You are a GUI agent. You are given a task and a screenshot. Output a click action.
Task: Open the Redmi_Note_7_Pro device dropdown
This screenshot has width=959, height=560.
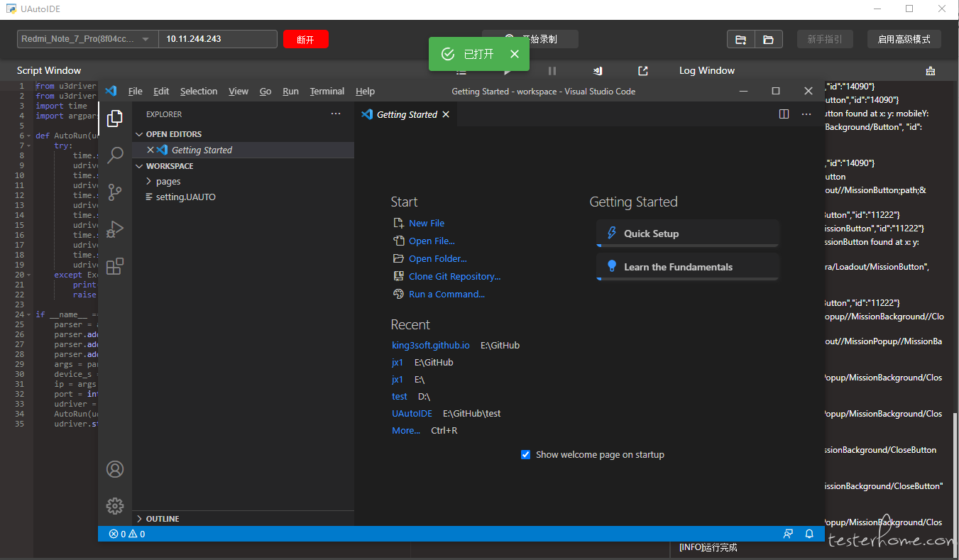(x=87, y=39)
